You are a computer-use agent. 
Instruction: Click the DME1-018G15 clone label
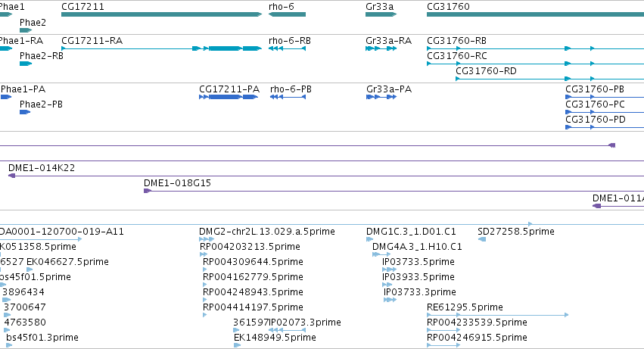click(177, 183)
